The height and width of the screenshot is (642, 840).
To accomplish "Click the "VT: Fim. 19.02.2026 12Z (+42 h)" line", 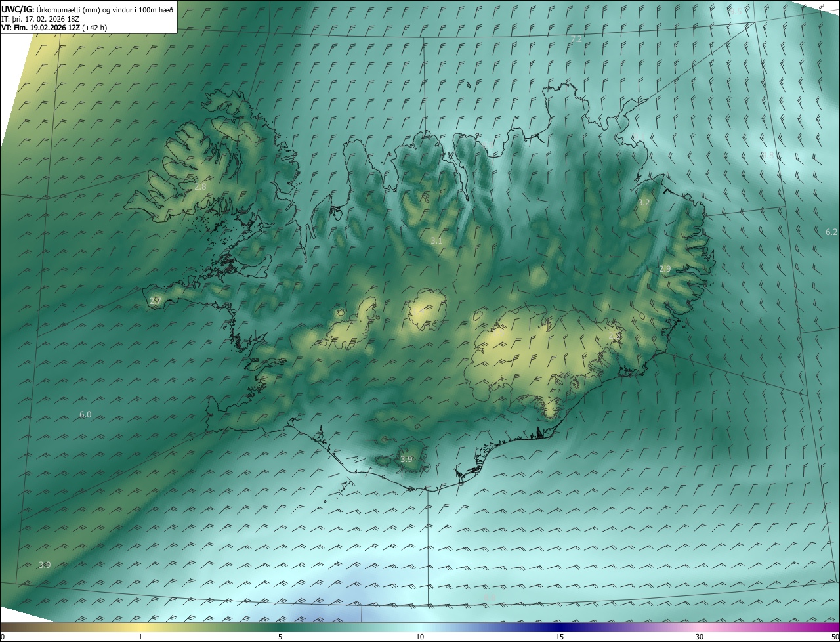I will click(x=54, y=28).
